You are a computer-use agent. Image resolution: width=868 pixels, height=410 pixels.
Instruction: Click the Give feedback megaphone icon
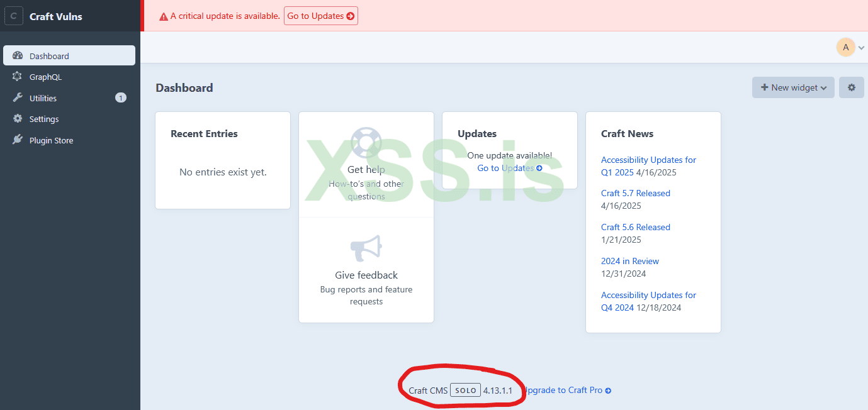366,248
